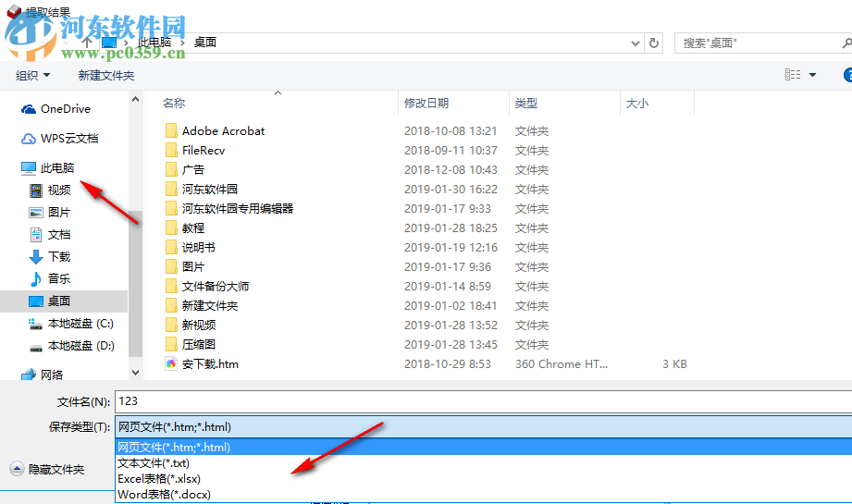The width and height of the screenshot is (852, 504).
Task: Select WPS云文档 in the sidebar
Action: pyautogui.click(x=69, y=139)
